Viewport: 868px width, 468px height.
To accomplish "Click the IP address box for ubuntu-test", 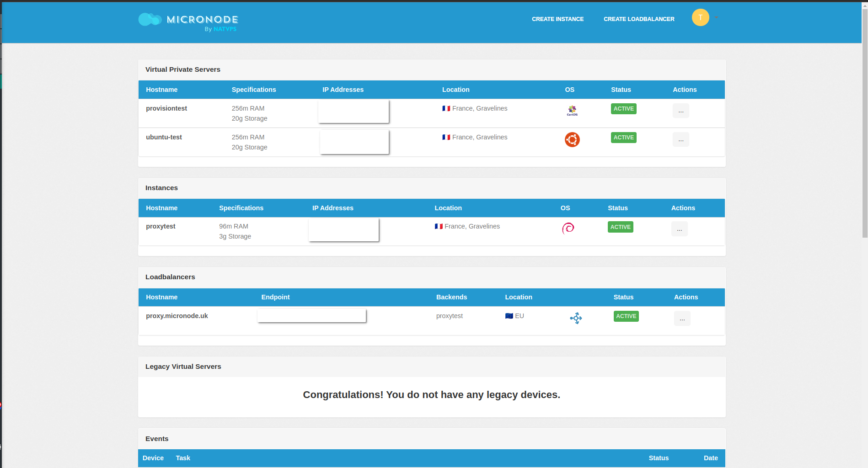I will pos(354,142).
